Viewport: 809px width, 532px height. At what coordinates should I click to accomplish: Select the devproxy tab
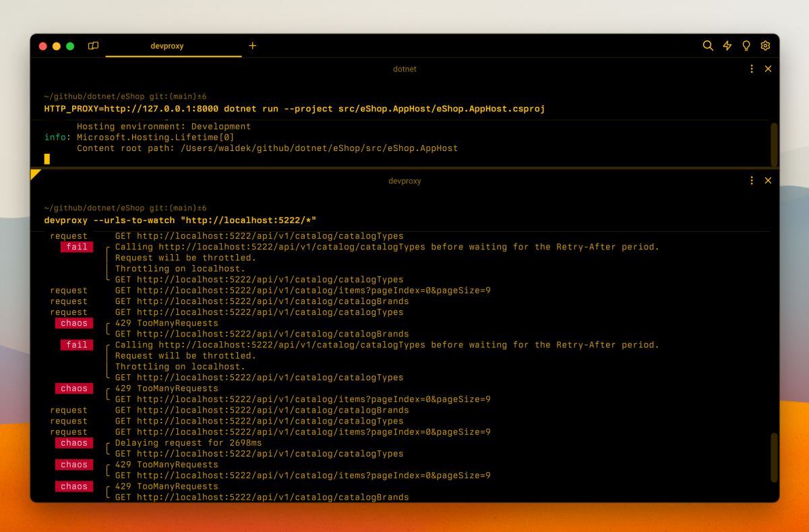167,46
